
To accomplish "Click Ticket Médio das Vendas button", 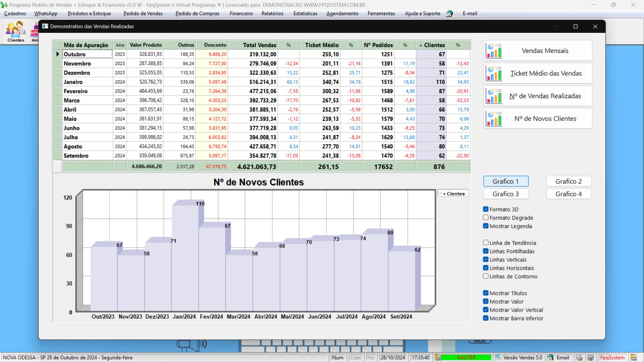I will (x=538, y=73).
